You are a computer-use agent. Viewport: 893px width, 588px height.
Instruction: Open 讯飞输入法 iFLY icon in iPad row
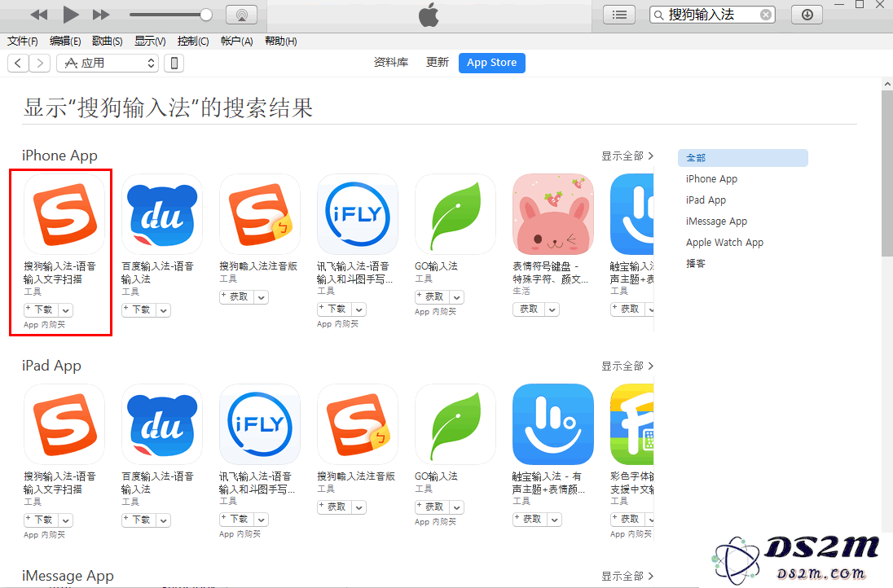click(x=260, y=424)
